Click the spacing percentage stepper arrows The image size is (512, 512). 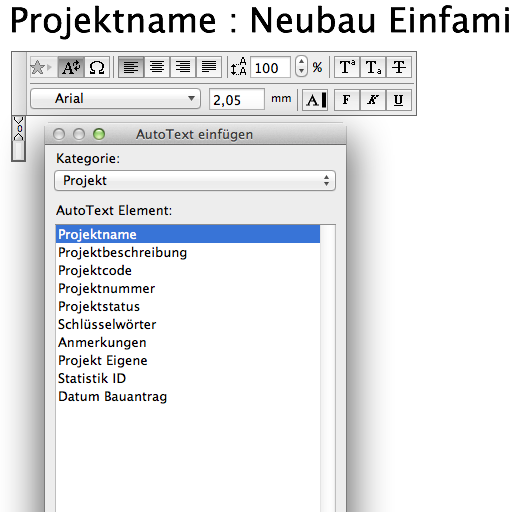(301, 66)
